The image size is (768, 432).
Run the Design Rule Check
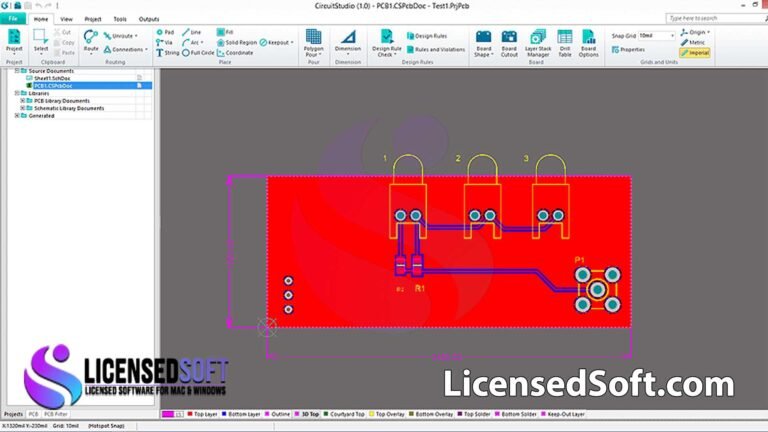[x=387, y=42]
